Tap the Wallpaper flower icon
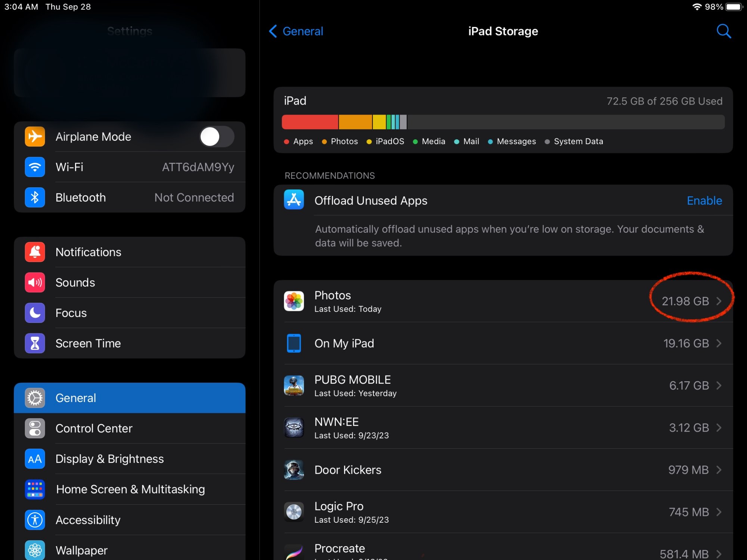The image size is (747, 560). click(35, 550)
